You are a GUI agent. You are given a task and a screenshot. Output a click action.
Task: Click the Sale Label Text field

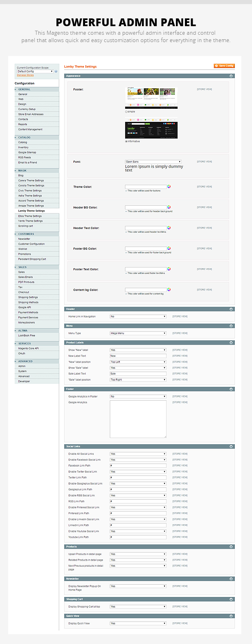coord(138,374)
